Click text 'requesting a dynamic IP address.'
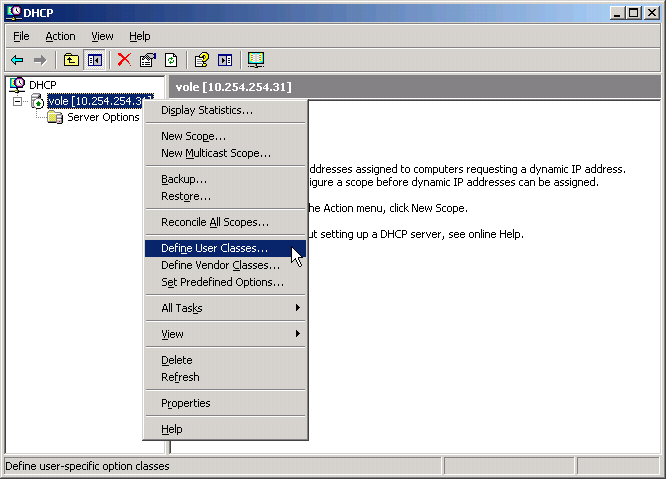This screenshot has height=479, width=666. pyautogui.click(x=546, y=169)
